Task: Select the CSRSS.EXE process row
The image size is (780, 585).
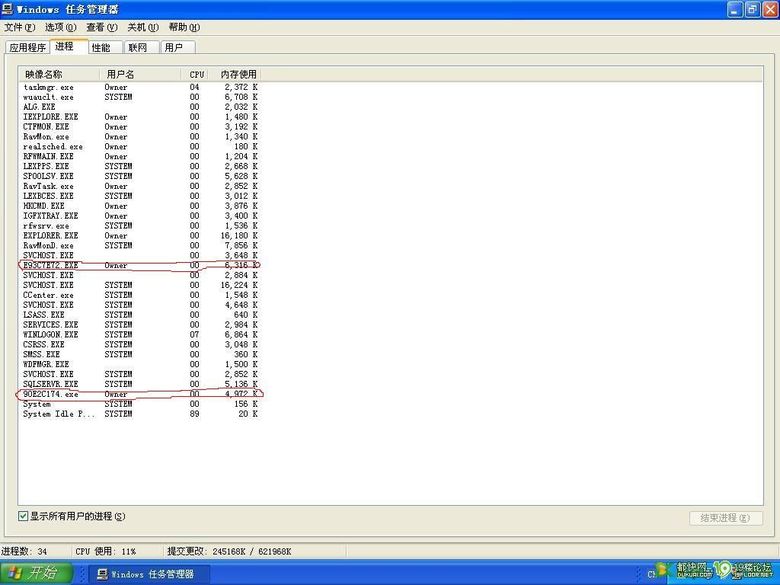Action: tap(140, 345)
